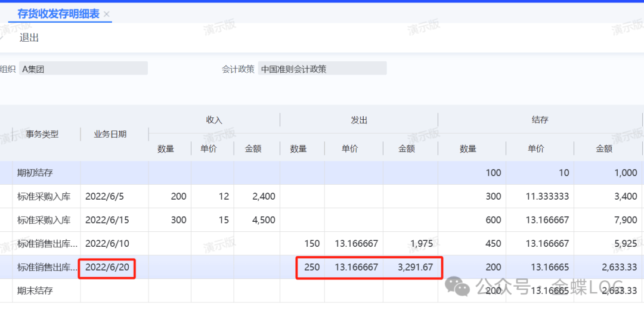Click the 会计政策 field showing 中国准则会计政策
Image resolution: width=644 pixels, height=313 pixels.
coord(322,69)
